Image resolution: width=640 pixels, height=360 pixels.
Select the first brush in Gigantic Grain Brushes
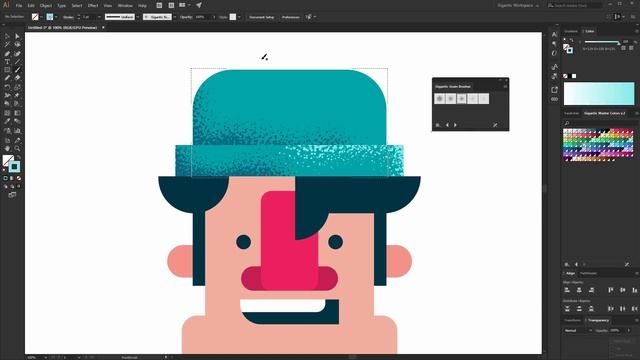[440, 98]
